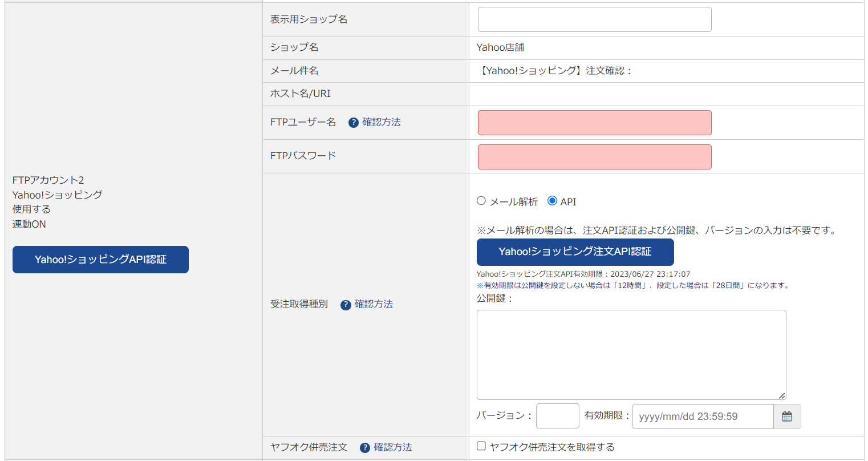This screenshot has height=461, width=868.
Task: Click the 公開鍵 text area resize handle
Action: pos(782,395)
